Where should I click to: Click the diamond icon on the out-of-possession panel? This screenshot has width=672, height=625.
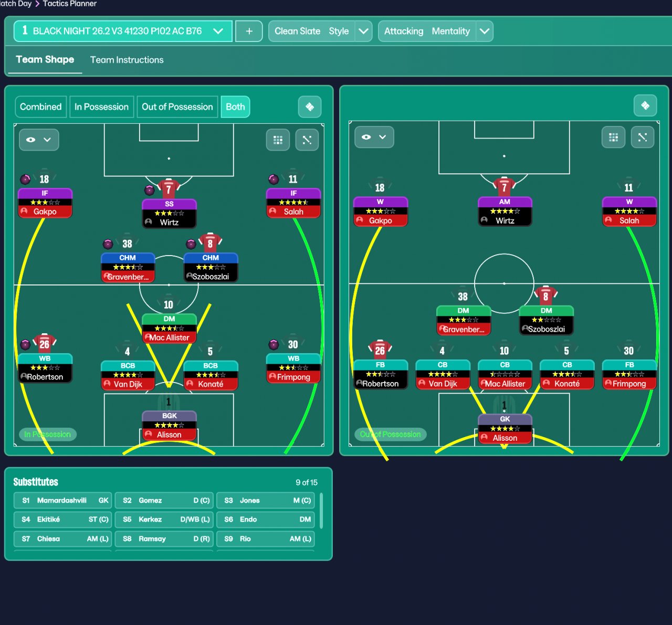tap(645, 105)
